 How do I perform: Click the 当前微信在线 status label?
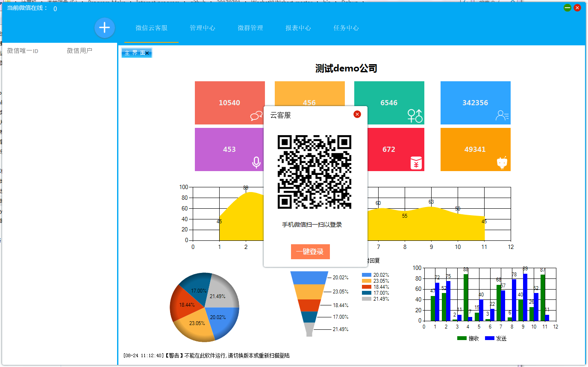pyautogui.click(x=28, y=8)
